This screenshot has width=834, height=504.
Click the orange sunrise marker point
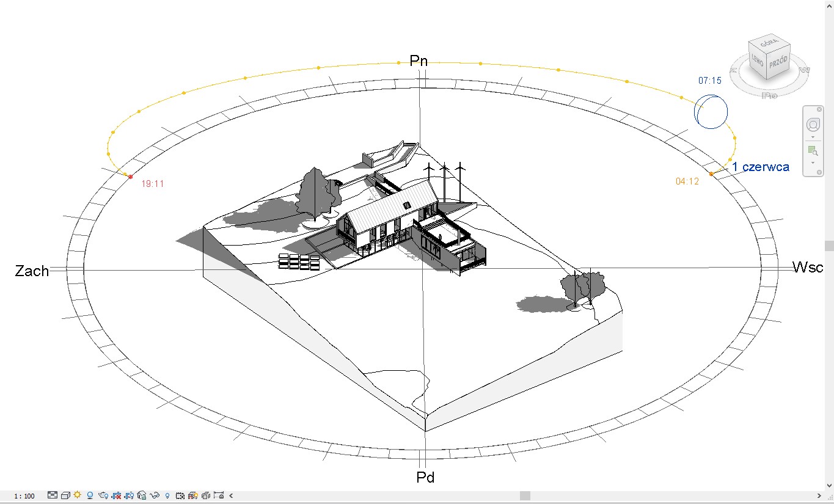[711, 174]
